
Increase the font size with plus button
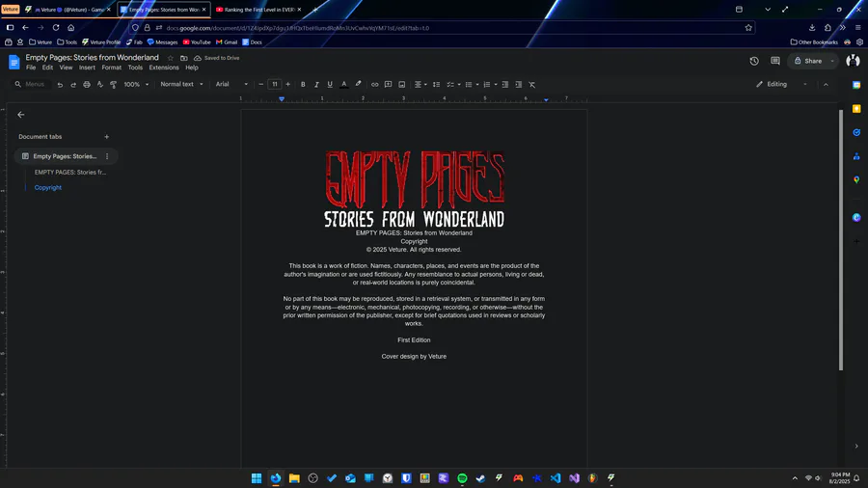287,85
